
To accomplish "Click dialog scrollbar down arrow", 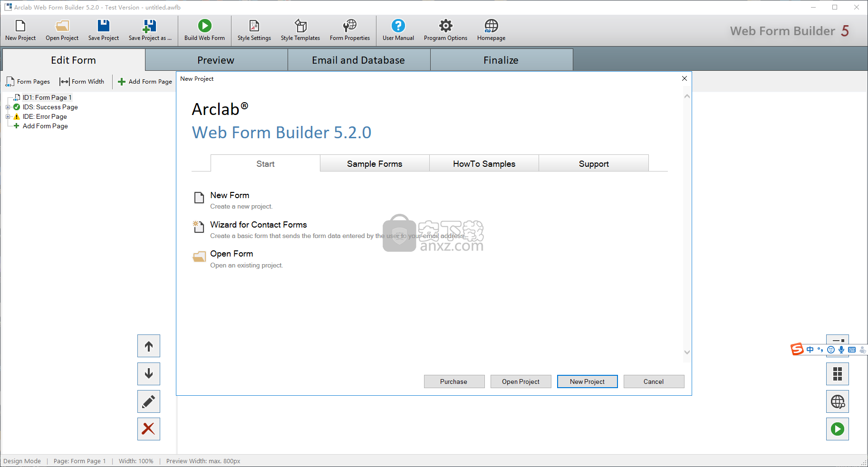I will coord(687,352).
